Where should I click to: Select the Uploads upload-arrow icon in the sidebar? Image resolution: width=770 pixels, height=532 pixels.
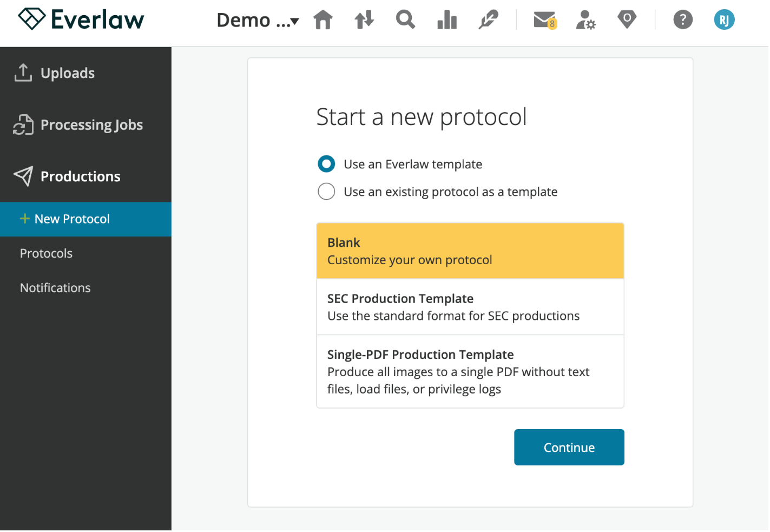pyautogui.click(x=22, y=73)
